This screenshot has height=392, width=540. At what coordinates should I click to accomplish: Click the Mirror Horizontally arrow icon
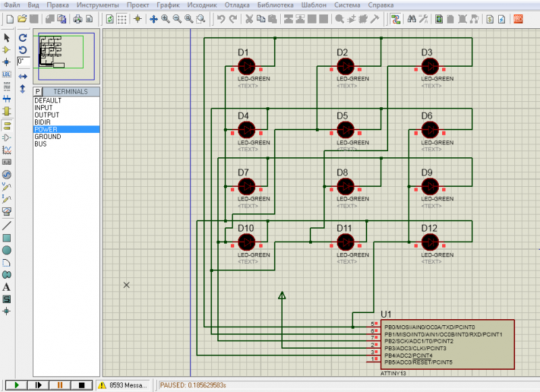tap(22, 76)
